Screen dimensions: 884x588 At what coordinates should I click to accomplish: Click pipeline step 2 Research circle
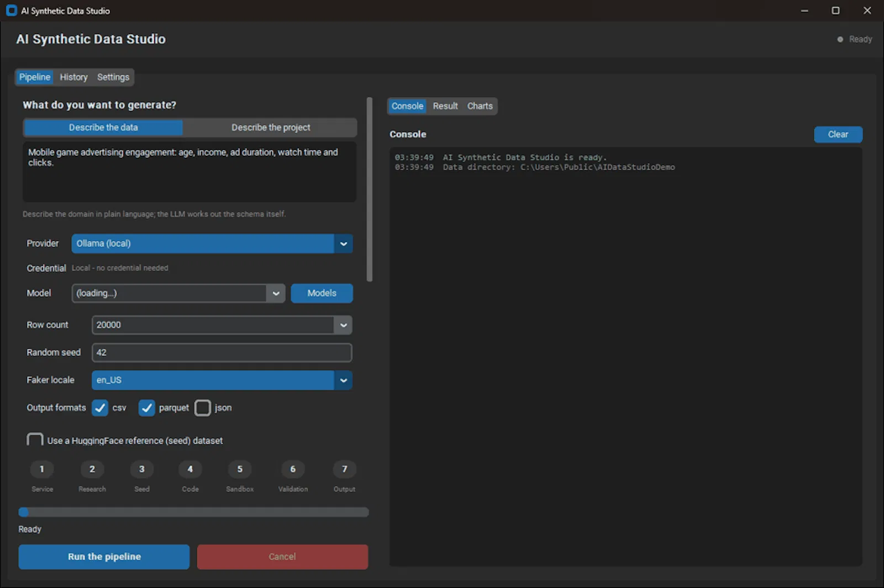tap(92, 469)
